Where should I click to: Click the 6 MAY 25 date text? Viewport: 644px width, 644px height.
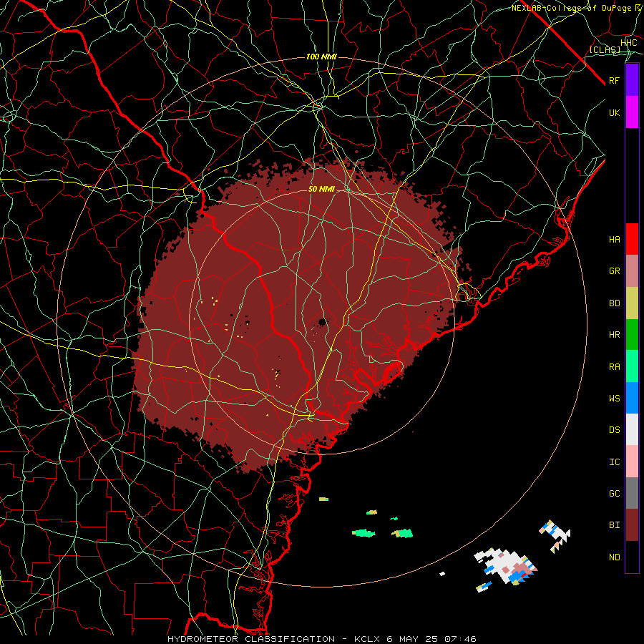click(x=414, y=639)
